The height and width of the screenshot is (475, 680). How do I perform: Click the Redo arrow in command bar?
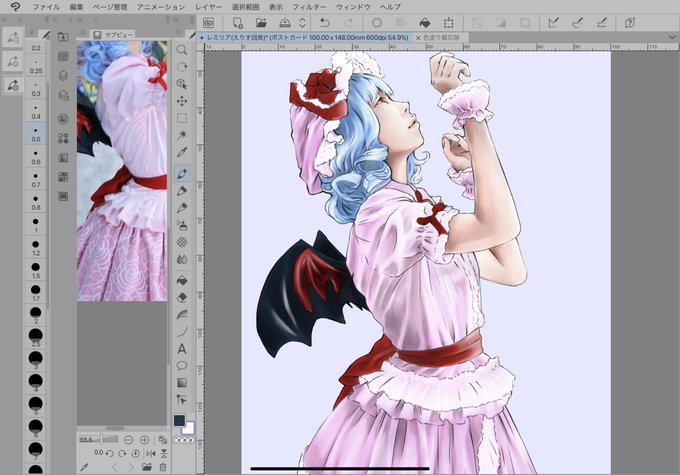348,23
